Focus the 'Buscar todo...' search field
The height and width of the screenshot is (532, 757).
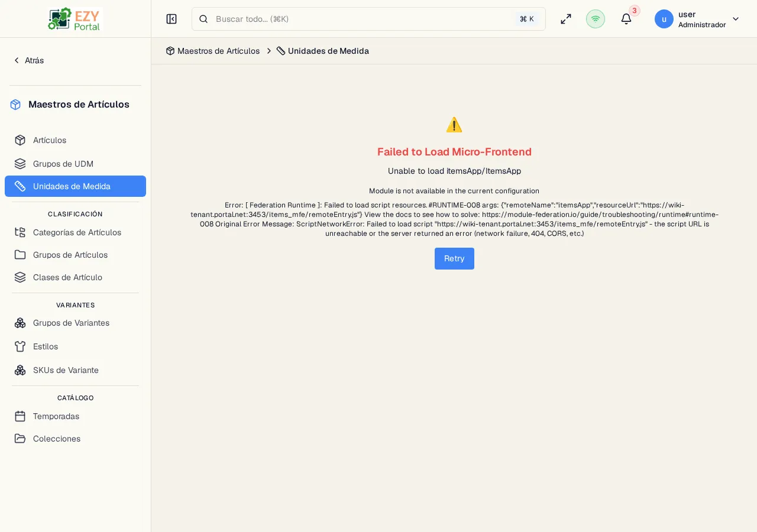(368, 19)
